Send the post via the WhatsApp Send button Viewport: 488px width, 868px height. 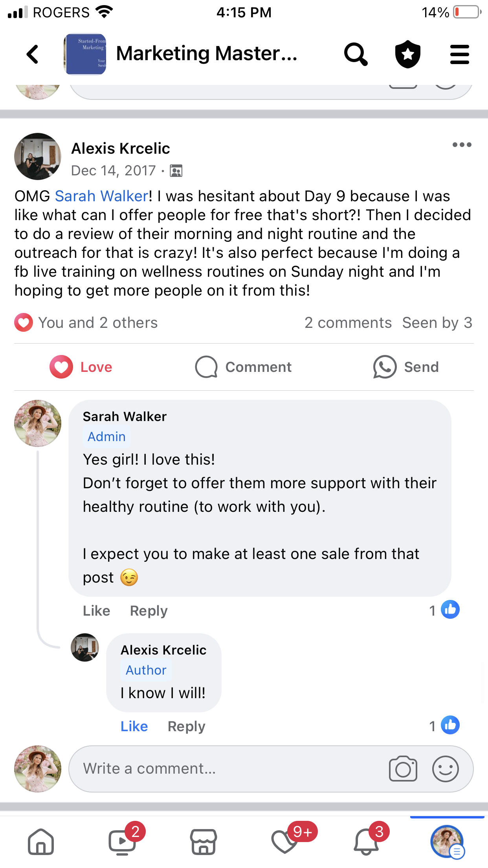(406, 367)
